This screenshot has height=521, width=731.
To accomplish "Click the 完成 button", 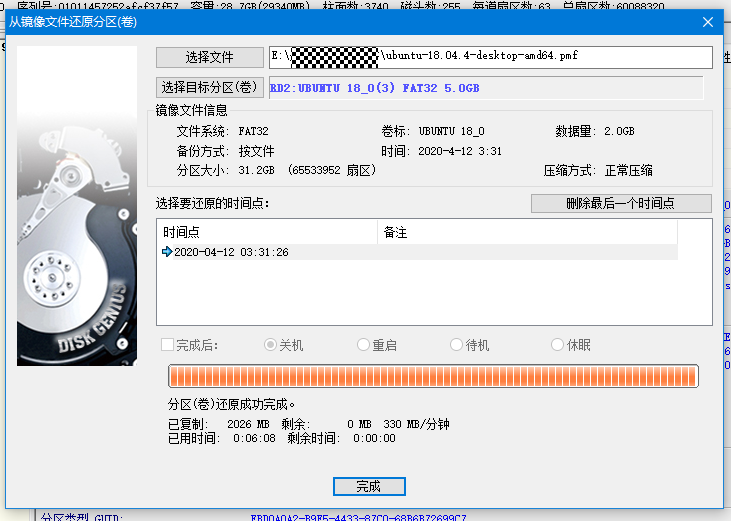I will coord(369,487).
